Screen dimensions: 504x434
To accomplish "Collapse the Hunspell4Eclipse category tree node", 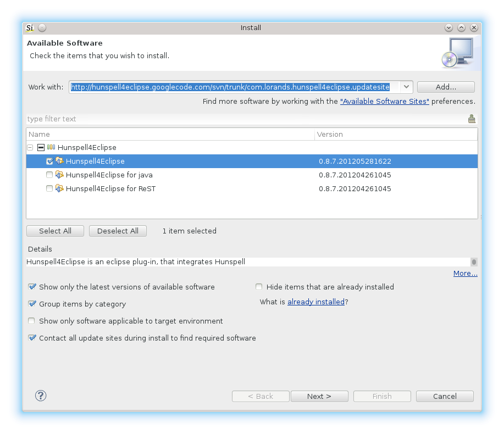I will pyautogui.click(x=30, y=147).
